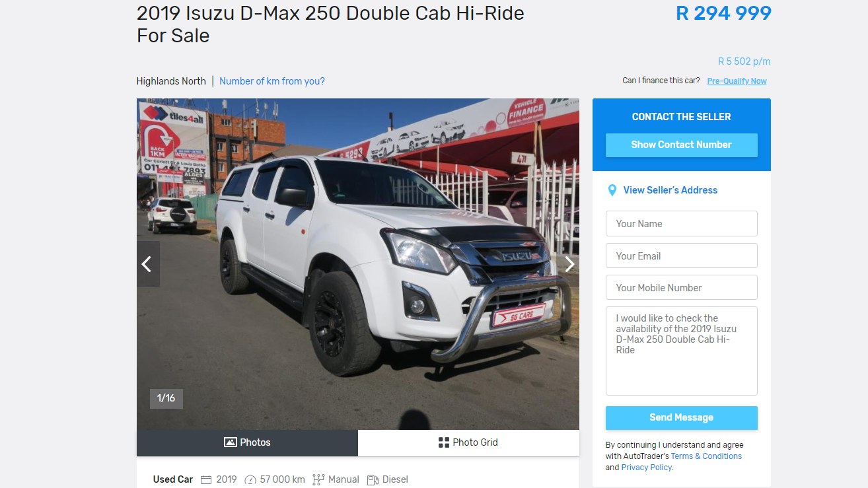
Task: Click the fuel pump icon next to Diesel
Action: (373, 480)
